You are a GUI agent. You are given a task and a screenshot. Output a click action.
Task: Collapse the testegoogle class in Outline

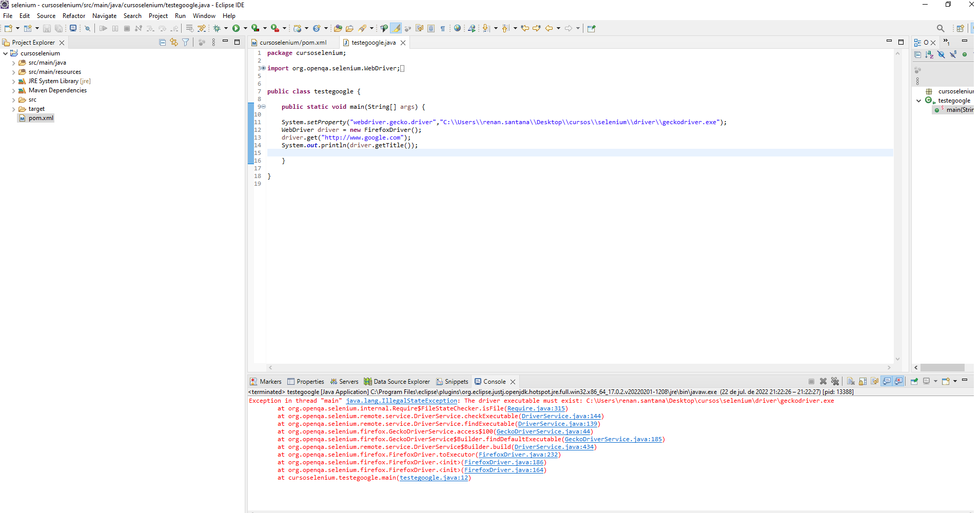pos(918,101)
